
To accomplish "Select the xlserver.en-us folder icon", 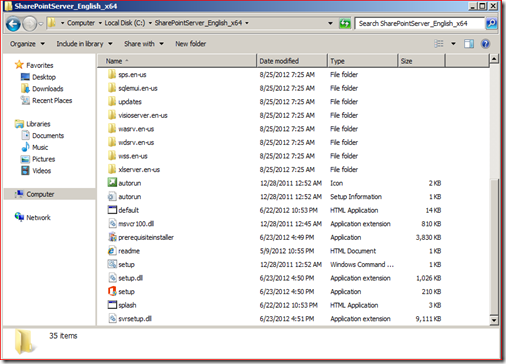I will point(112,169).
